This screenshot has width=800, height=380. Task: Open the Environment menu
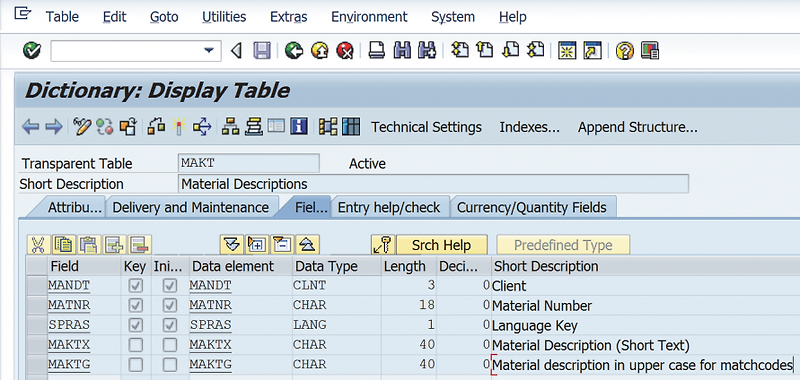(369, 17)
